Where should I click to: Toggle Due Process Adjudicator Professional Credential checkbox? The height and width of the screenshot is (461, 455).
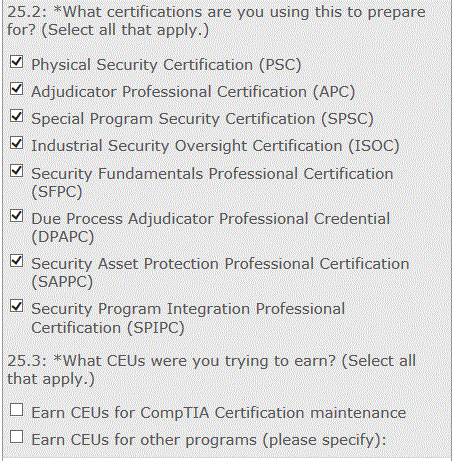[x=16, y=216]
